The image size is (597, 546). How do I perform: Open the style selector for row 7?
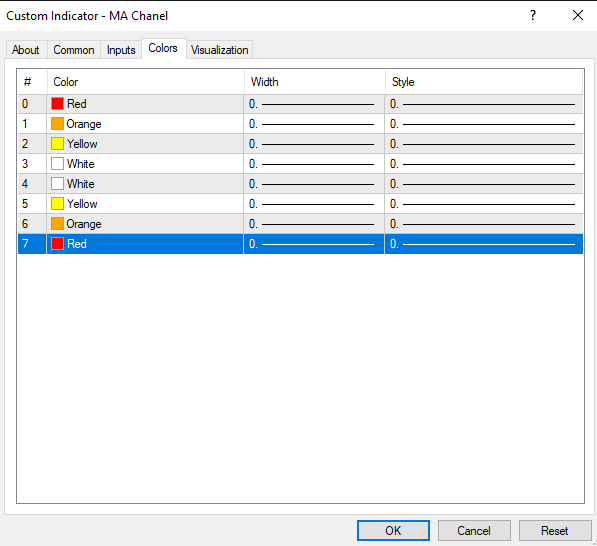tap(484, 244)
